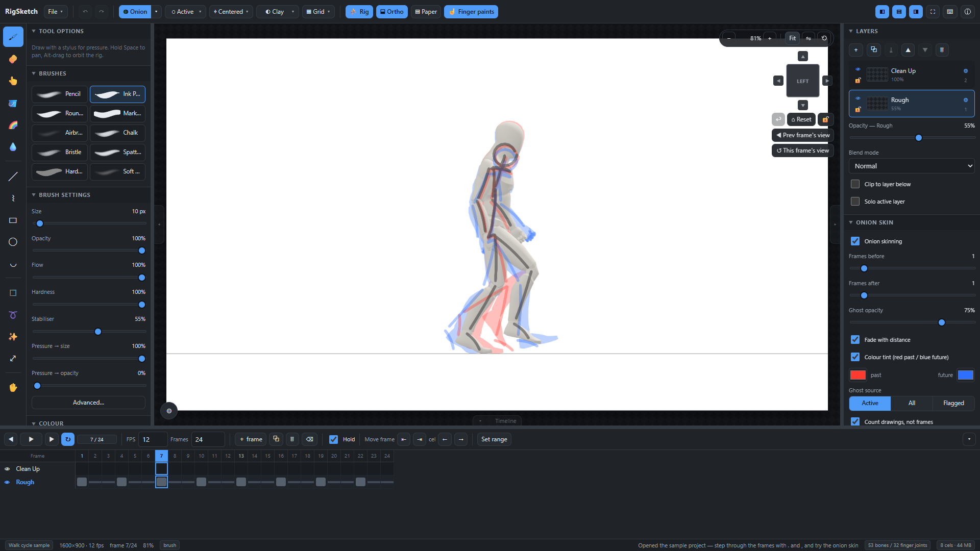This screenshot has width=980, height=551.
Task: Click the + frame button
Action: (251, 439)
